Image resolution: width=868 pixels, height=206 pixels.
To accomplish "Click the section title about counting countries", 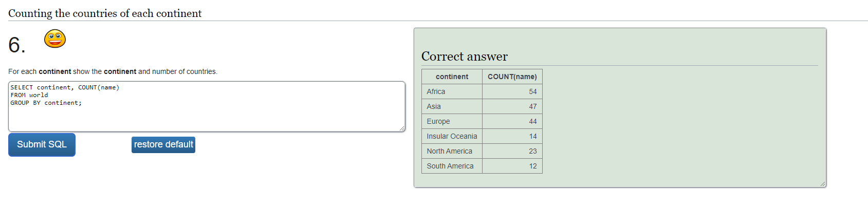I will (105, 13).
